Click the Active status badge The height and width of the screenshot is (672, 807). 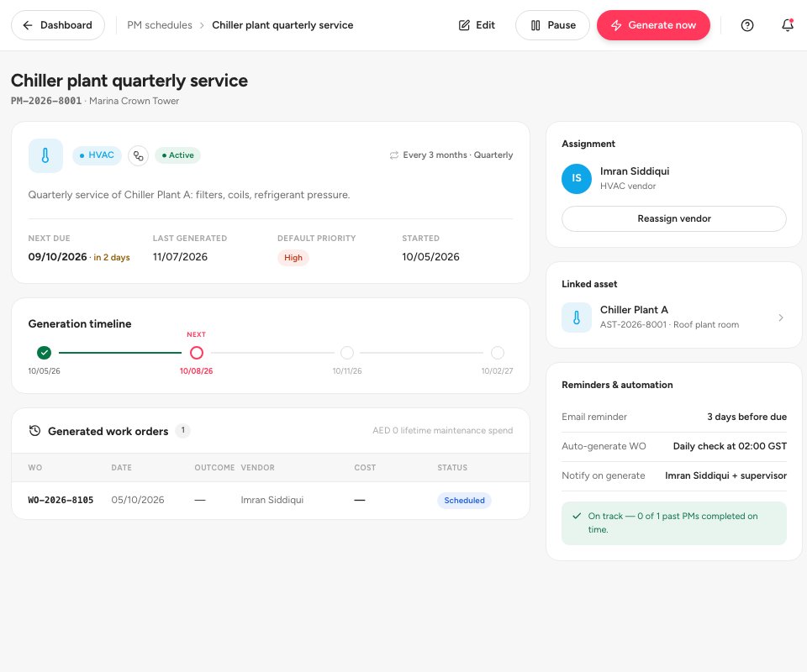pos(177,155)
